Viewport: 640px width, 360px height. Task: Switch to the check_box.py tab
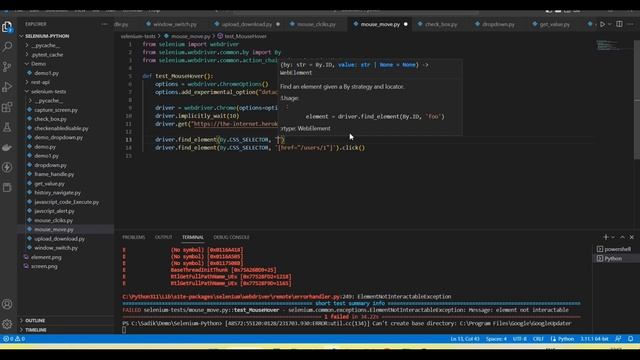pos(440,24)
